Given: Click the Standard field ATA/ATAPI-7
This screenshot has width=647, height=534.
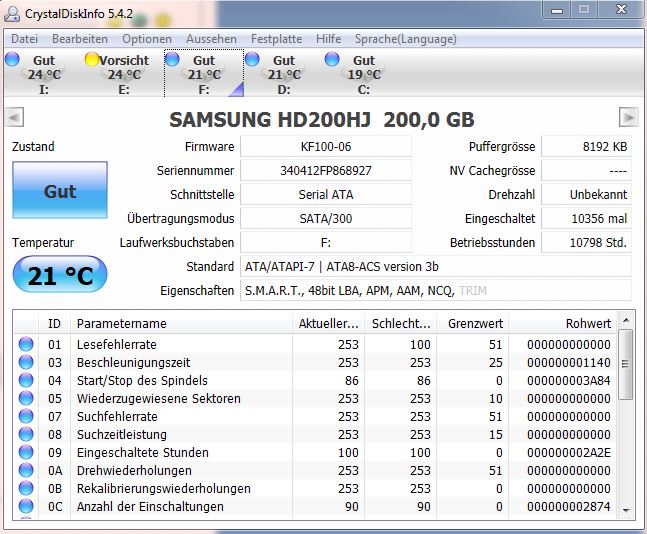Looking at the screenshot, I should pos(436,267).
